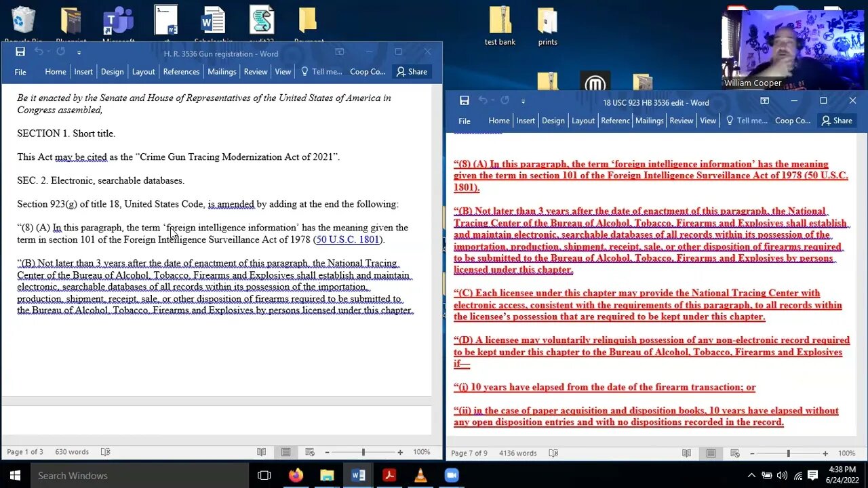This screenshot has width=868, height=488.
Task: Open Insert tab in Gun registration window
Action: click(x=83, y=72)
